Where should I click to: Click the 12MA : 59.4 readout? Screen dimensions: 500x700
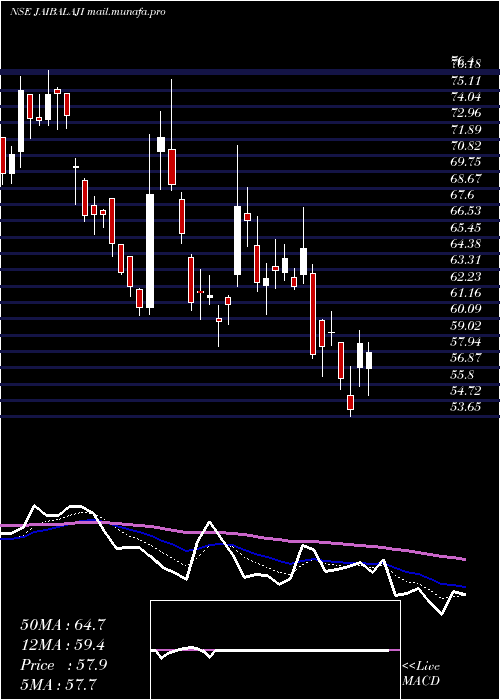pyautogui.click(x=62, y=645)
